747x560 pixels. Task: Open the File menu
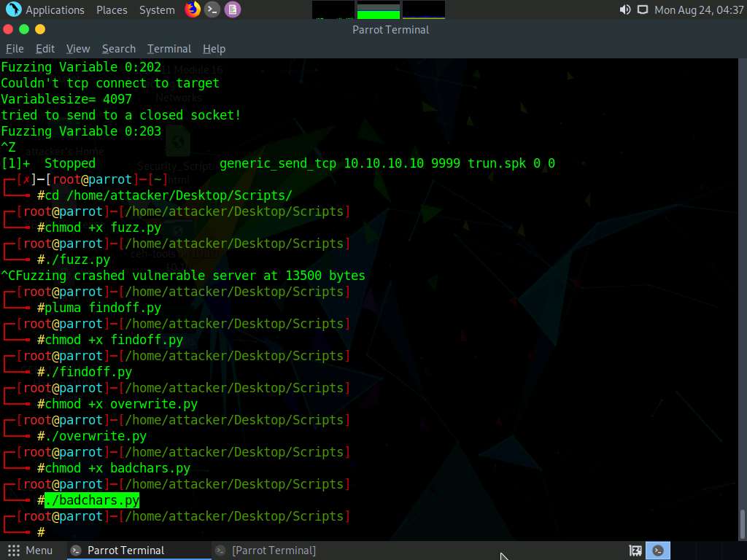15,49
